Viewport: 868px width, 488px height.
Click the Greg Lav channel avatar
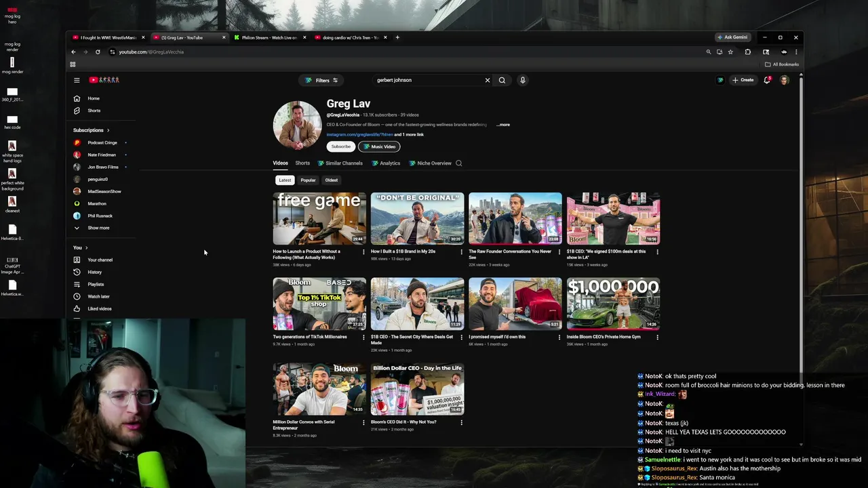[x=297, y=125]
